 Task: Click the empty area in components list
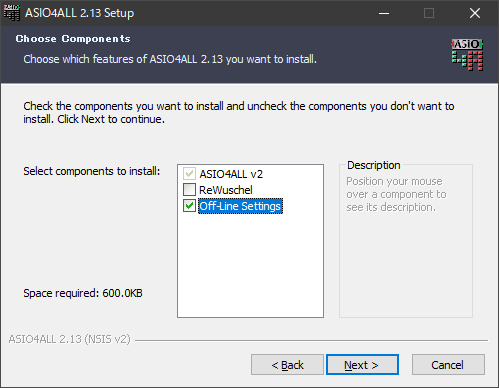(250, 265)
